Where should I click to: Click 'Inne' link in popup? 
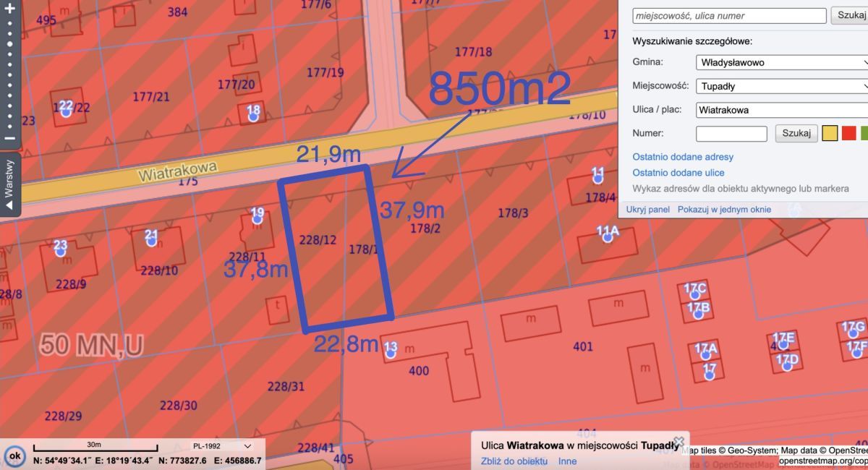[568, 461]
